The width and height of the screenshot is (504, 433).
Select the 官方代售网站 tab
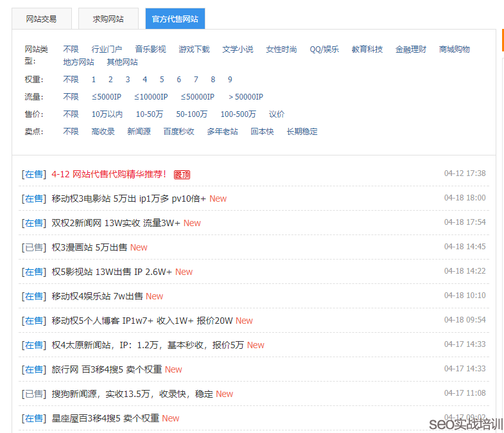tap(175, 19)
